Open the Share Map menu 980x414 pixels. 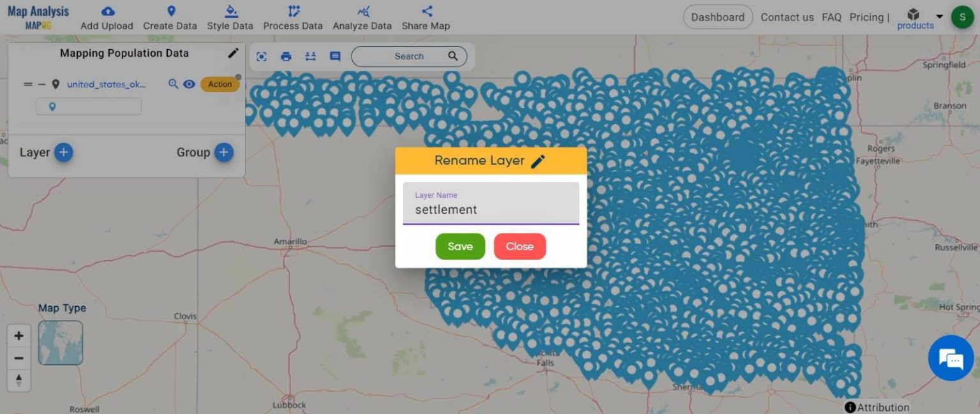[x=426, y=18]
